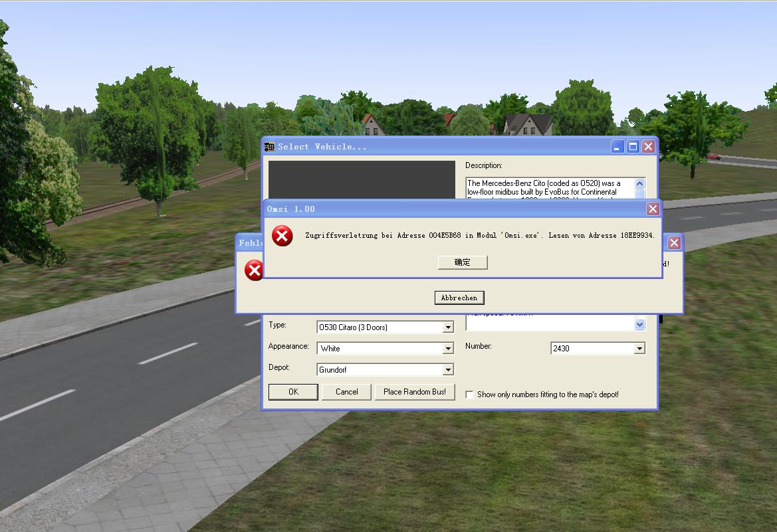Click the red error icon in the Fehler dialog

[x=254, y=270]
